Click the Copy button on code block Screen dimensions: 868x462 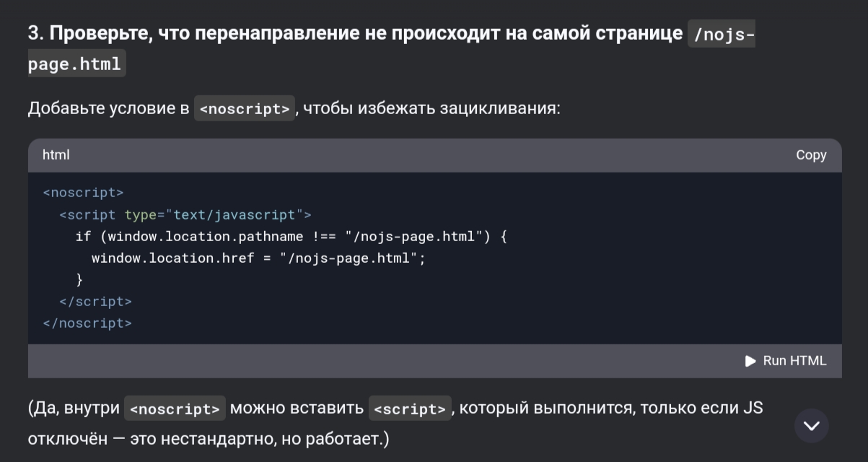811,155
